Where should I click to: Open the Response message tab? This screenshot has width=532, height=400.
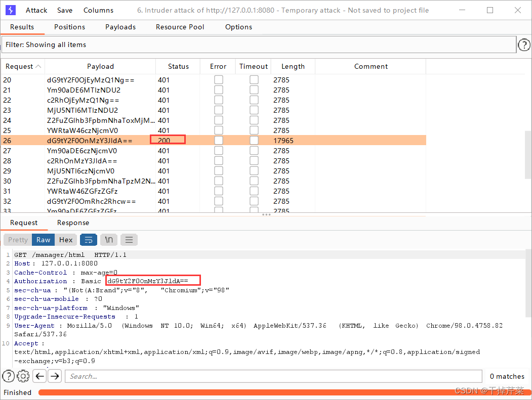[x=73, y=223]
